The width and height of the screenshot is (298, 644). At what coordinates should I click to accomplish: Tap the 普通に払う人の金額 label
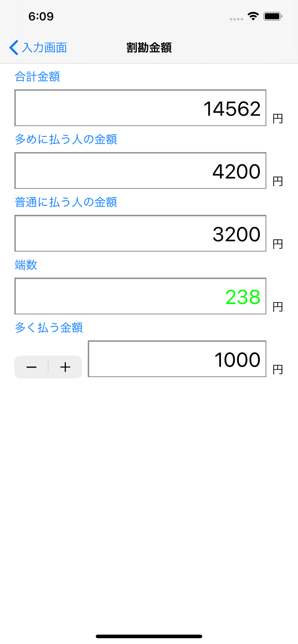[x=66, y=202]
